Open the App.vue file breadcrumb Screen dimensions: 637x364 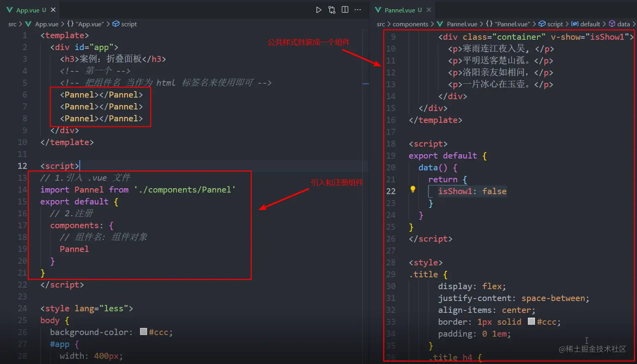pyautogui.click(x=46, y=24)
